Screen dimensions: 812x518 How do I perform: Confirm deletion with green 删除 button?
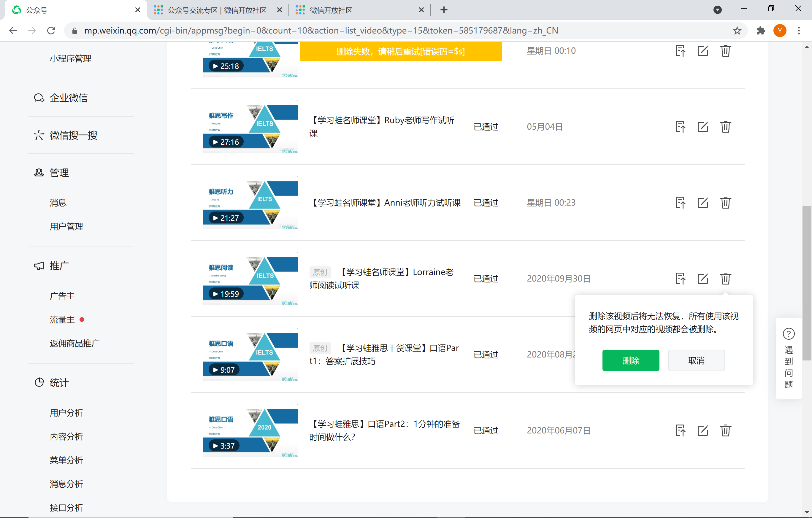tap(630, 360)
